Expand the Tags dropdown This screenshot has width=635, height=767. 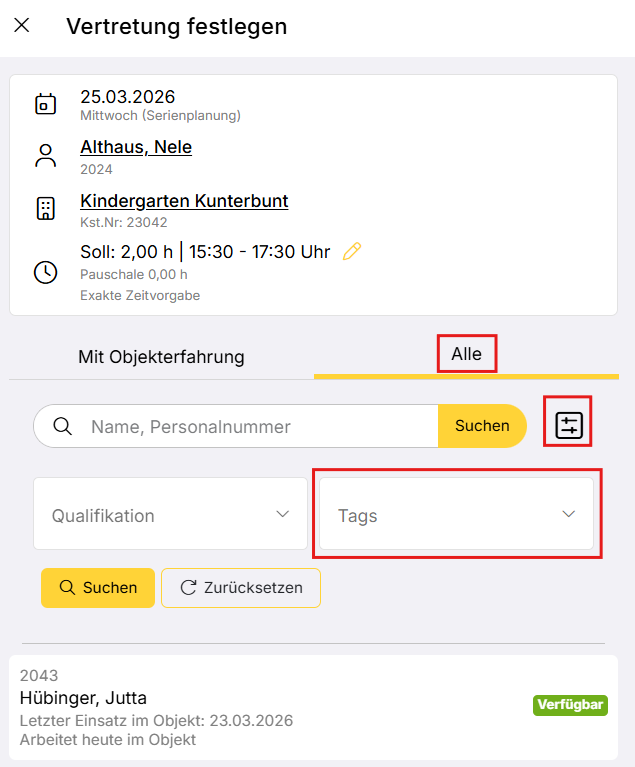(457, 514)
